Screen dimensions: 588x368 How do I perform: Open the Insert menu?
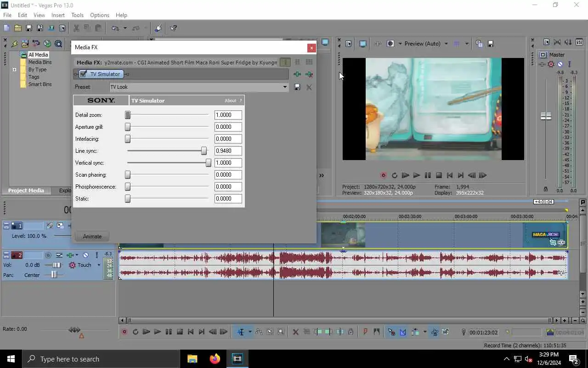coord(58,15)
